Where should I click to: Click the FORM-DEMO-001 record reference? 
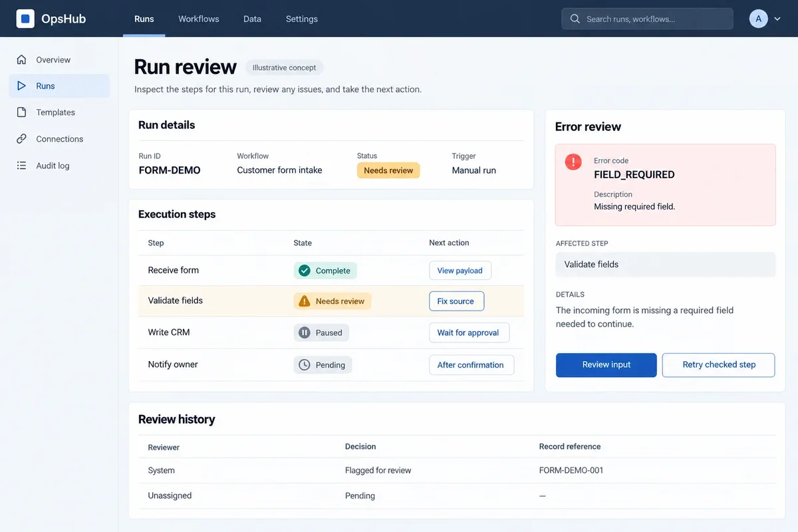[571, 470]
